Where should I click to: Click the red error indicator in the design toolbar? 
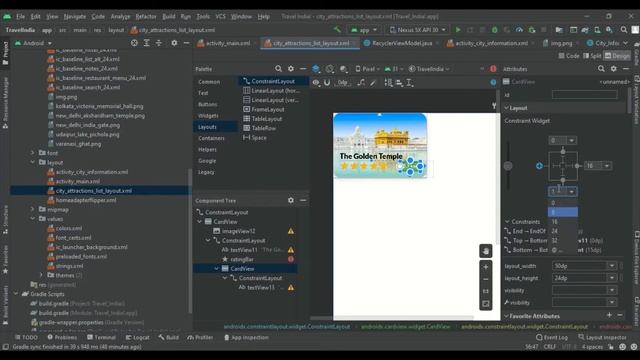[x=493, y=69]
